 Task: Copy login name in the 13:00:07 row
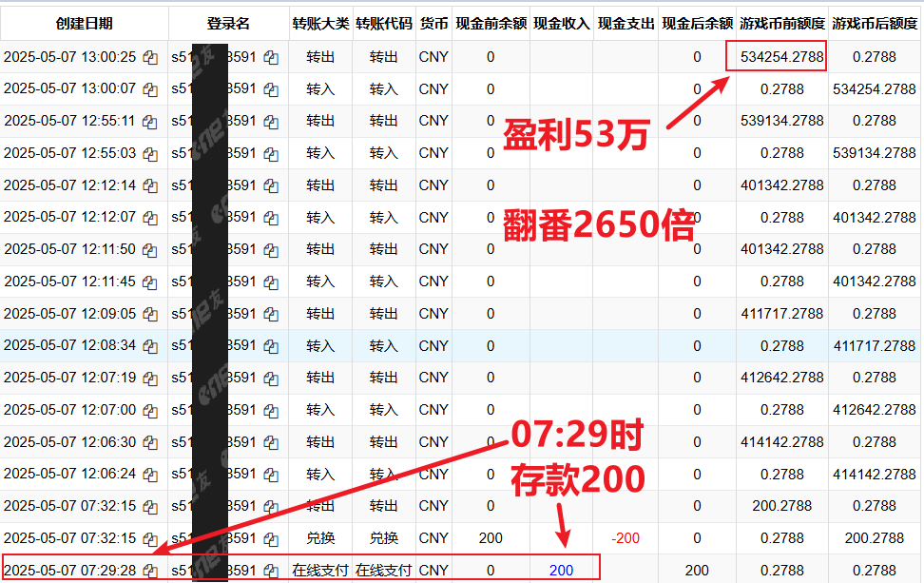(271, 90)
